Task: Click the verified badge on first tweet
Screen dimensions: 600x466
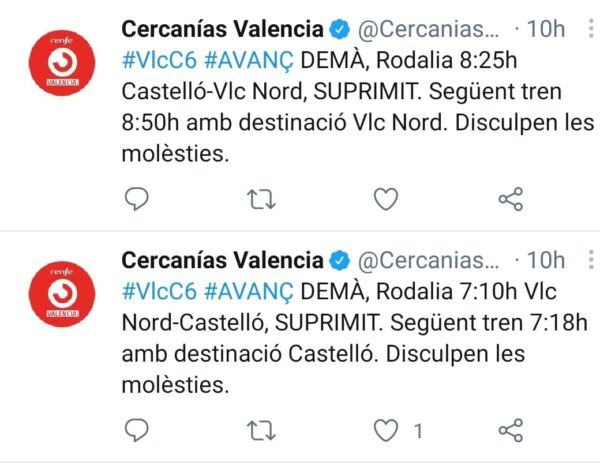Action: tap(340, 28)
